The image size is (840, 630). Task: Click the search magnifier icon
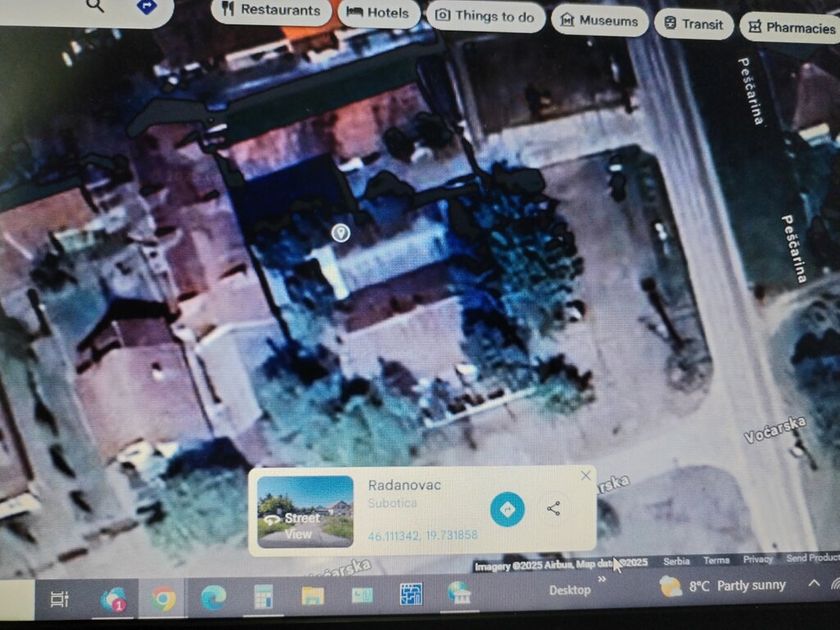(x=95, y=6)
